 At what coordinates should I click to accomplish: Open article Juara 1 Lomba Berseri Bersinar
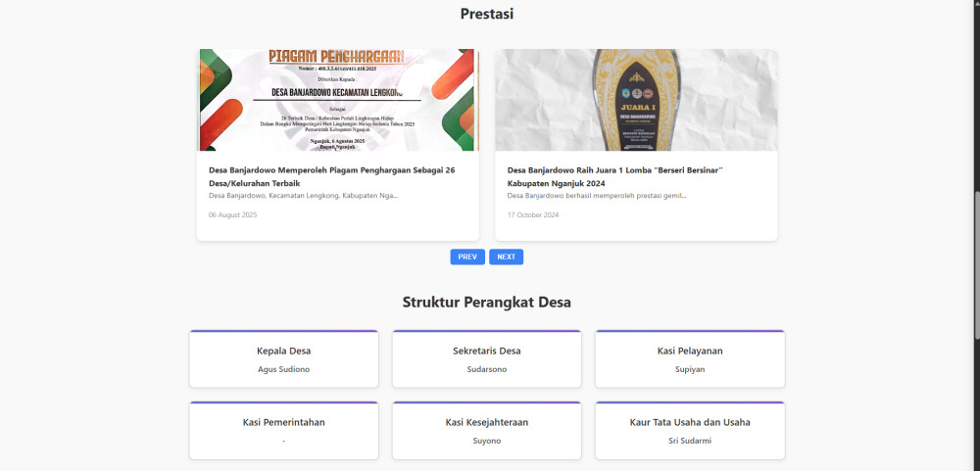pyautogui.click(x=615, y=177)
